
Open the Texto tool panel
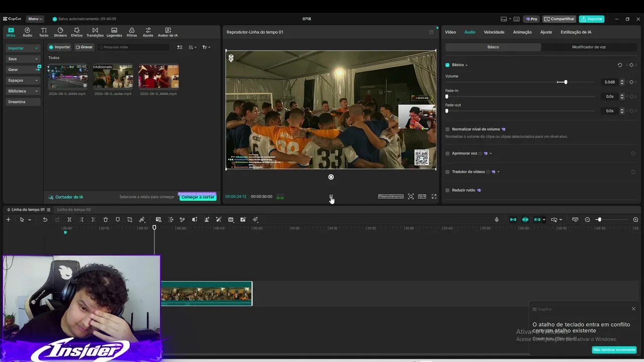click(44, 32)
